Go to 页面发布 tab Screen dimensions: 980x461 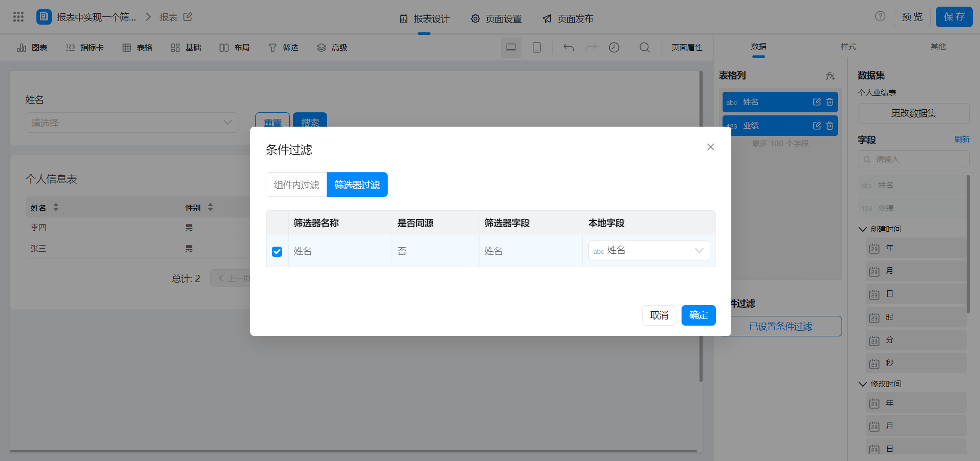click(568, 19)
